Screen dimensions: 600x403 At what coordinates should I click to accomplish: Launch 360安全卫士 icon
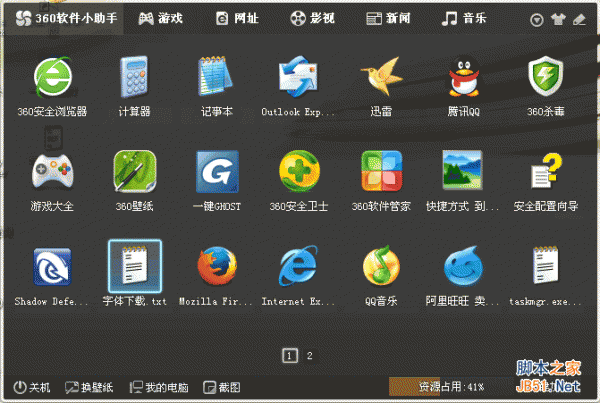(x=299, y=171)
